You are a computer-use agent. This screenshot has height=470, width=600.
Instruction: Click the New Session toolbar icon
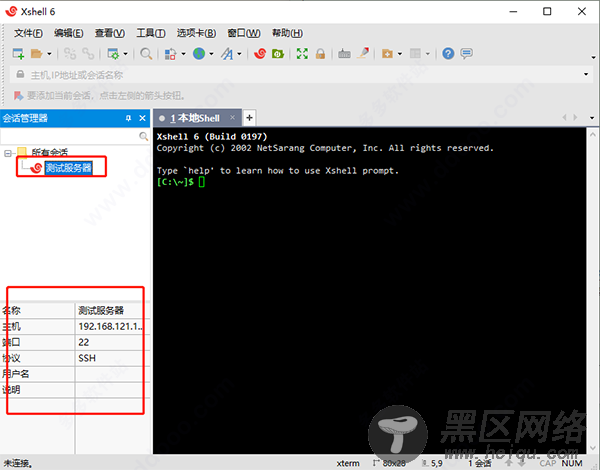pyautogui.click(x=18, y=54)
